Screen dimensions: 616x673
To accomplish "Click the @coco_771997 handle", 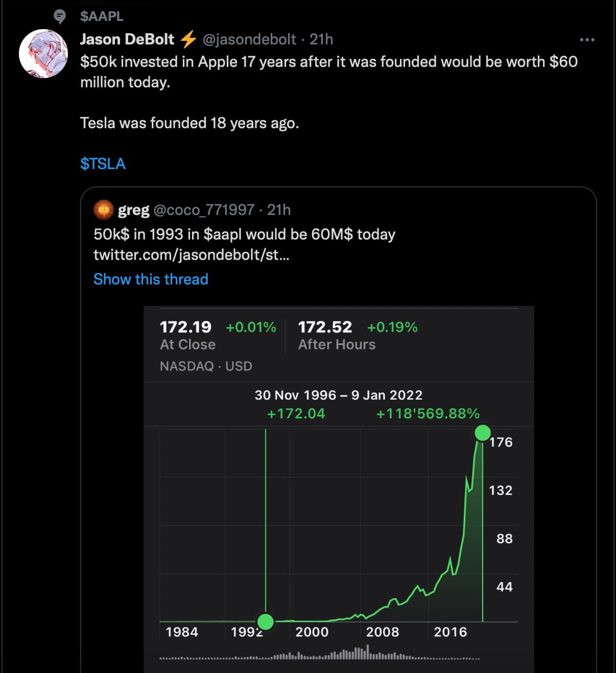I will 203,210.
